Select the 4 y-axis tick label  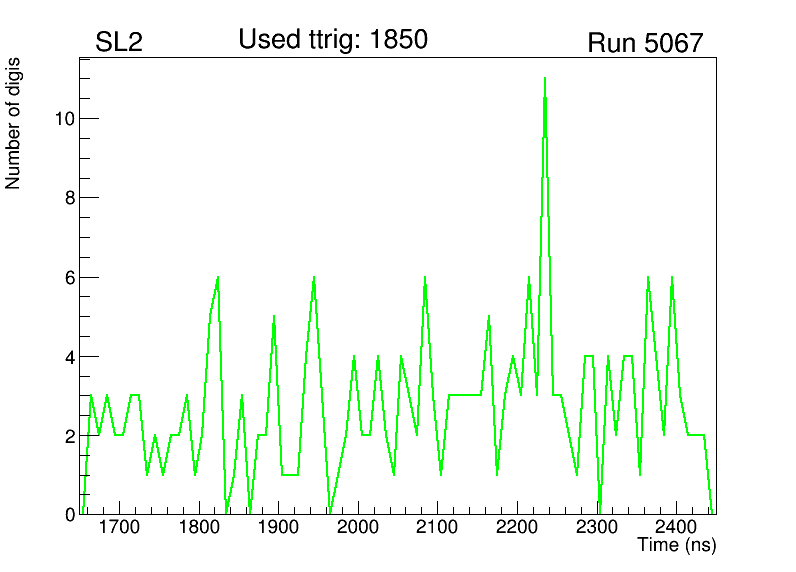pyautogui.click(x=67, y=357)
